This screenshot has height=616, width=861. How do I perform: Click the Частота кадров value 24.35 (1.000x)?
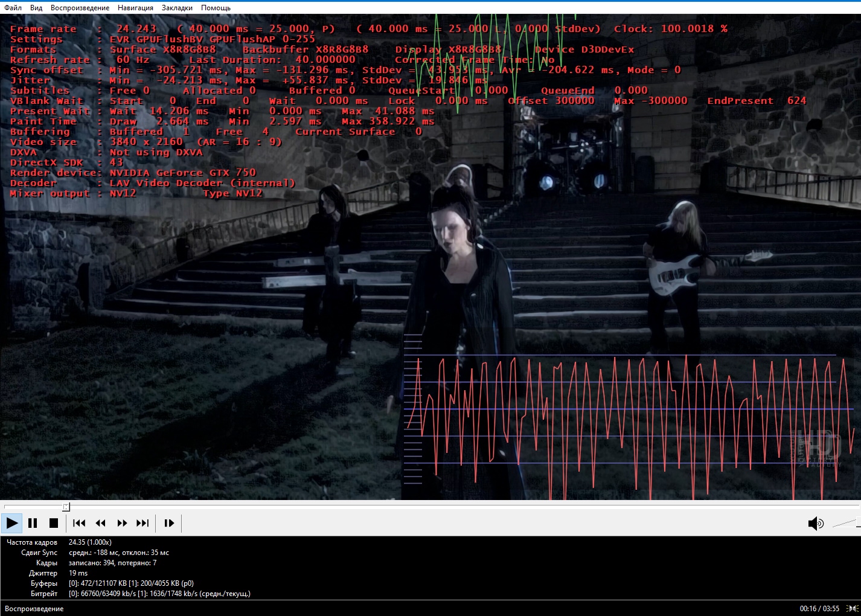[90, 542]
